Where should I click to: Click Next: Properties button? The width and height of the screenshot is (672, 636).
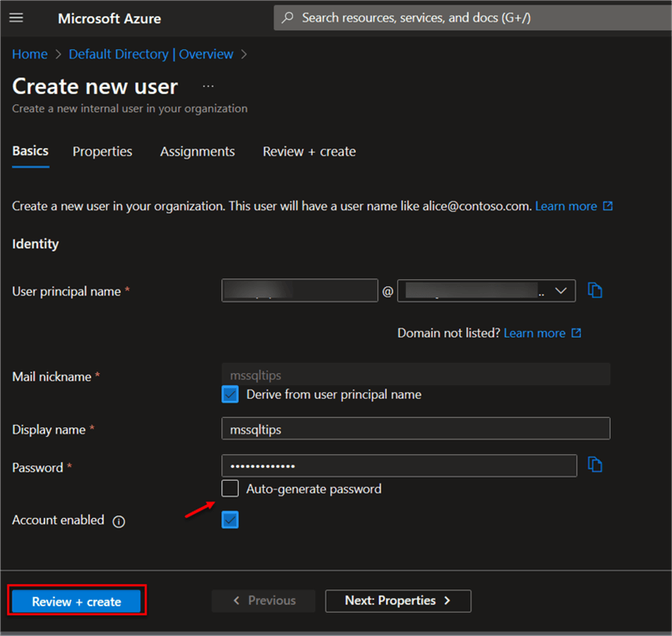[398, 601]
